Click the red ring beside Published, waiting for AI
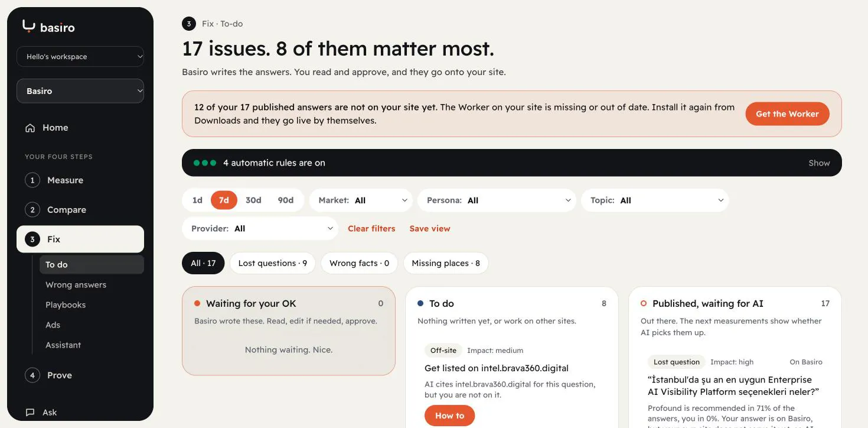The height and width of the screenshot is (428, 868). [x=644, y=303]
